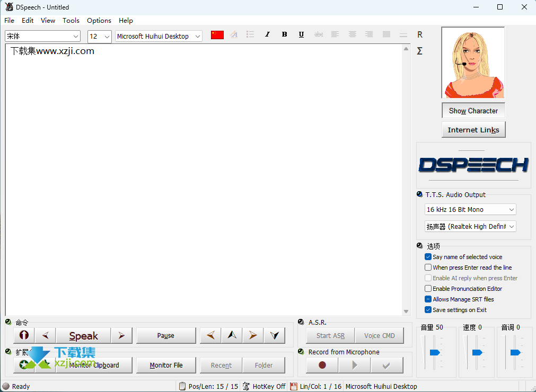The height and width of the screenshot is (392, 536).
Task: Toggle Save settings on Exit
Action: 428,310
